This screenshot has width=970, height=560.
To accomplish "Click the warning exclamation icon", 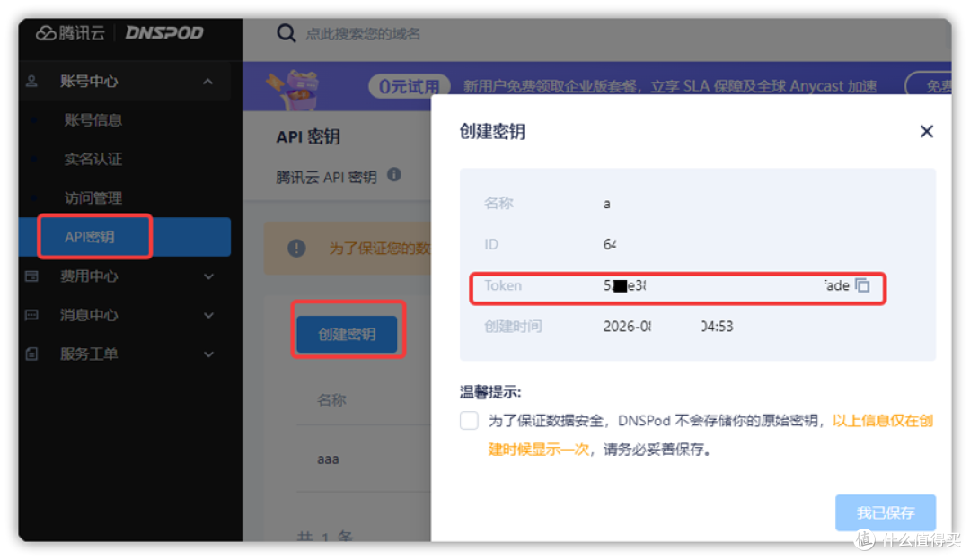I will 296,249.
